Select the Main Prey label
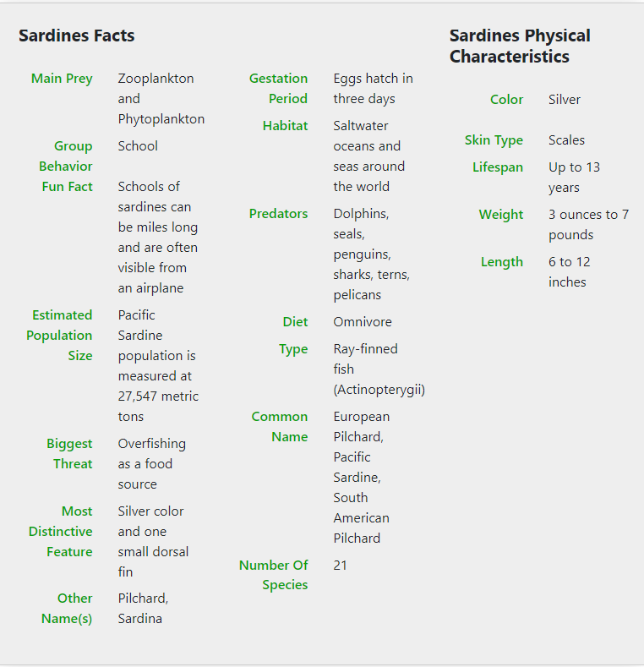The width and height of the screenshot is (644, 667). pos(62,79)
